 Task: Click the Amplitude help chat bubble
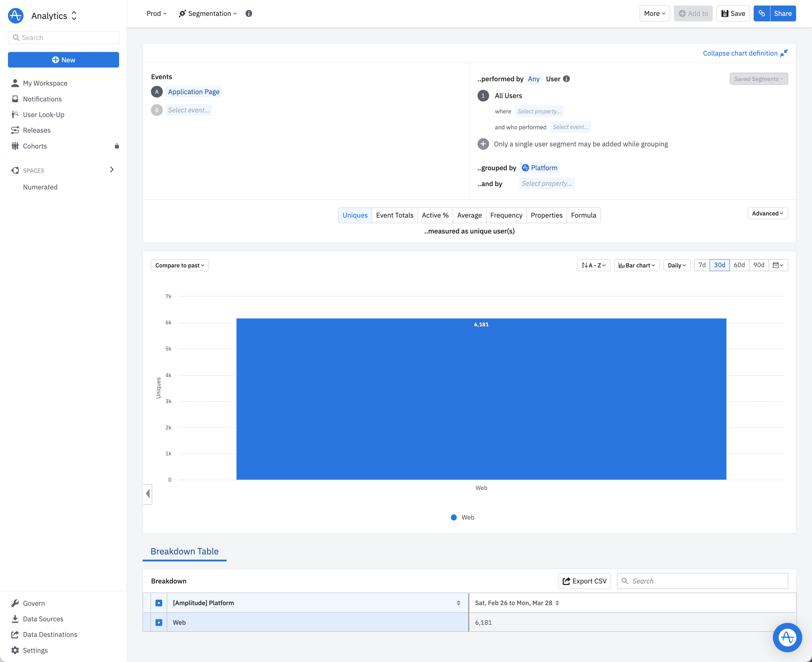(787, 637)
